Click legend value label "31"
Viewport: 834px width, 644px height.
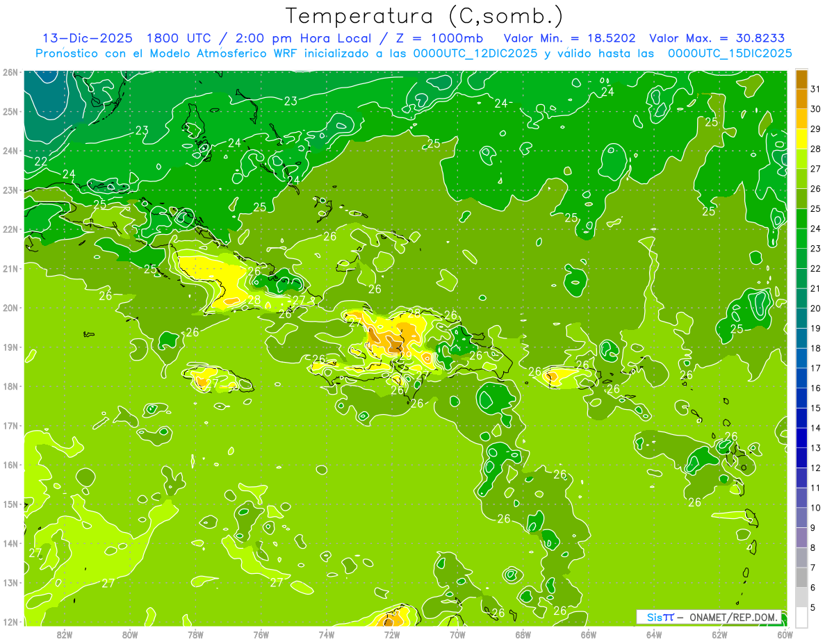click(816, 89)
